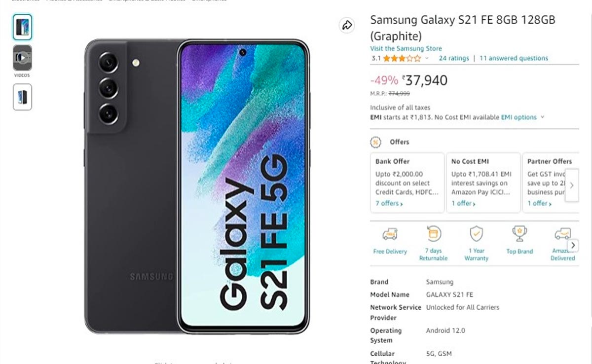The image size is (592, 364).
Task: Open the 24 ratings link
Action: 454,58
